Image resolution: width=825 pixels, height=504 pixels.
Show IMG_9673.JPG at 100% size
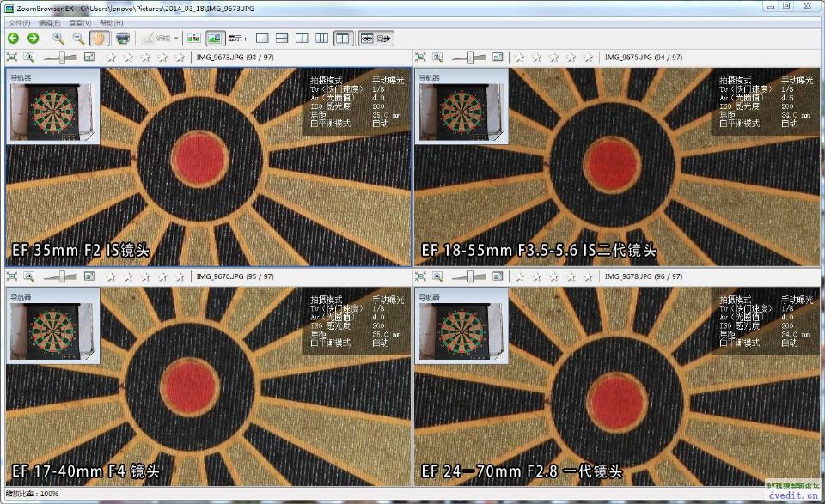(x=29, y=58)
